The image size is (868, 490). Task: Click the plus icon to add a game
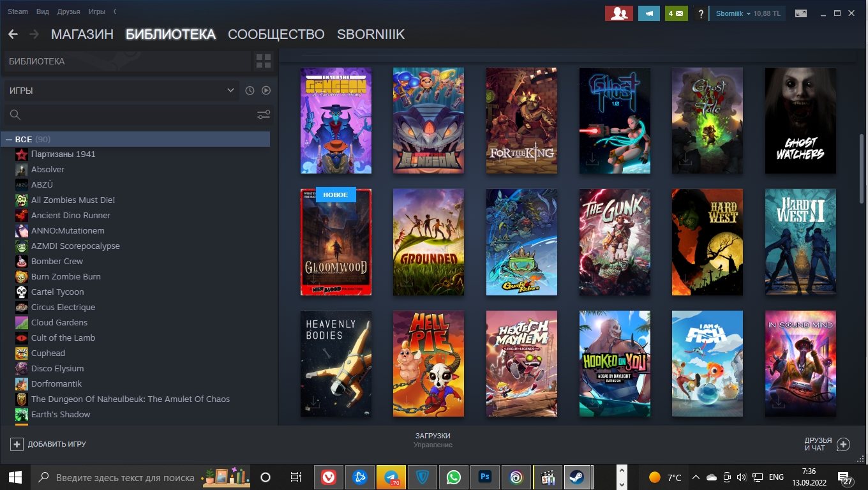[x=17, y=444]
